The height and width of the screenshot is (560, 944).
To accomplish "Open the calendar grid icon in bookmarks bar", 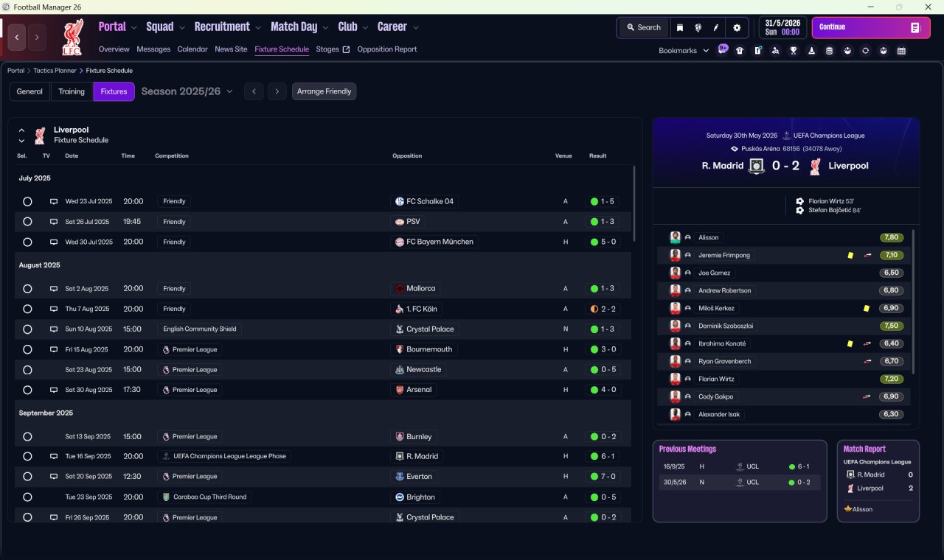I will pyautogui.click(x=901, y=51).
